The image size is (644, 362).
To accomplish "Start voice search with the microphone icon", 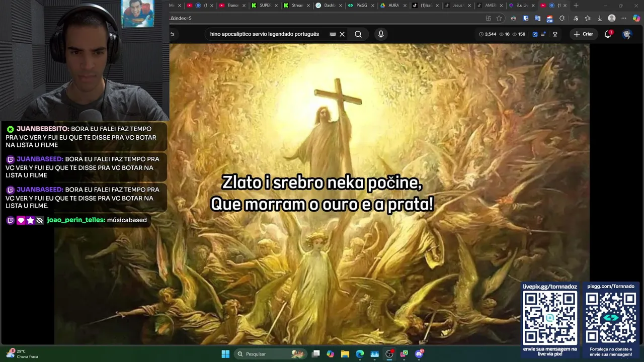I will (381, 34).
